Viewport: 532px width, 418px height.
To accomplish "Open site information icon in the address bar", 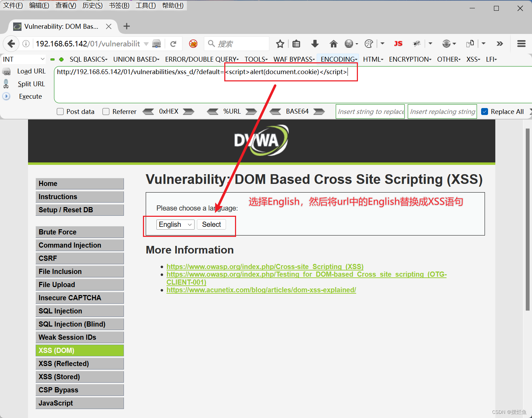I will (26, 44).
